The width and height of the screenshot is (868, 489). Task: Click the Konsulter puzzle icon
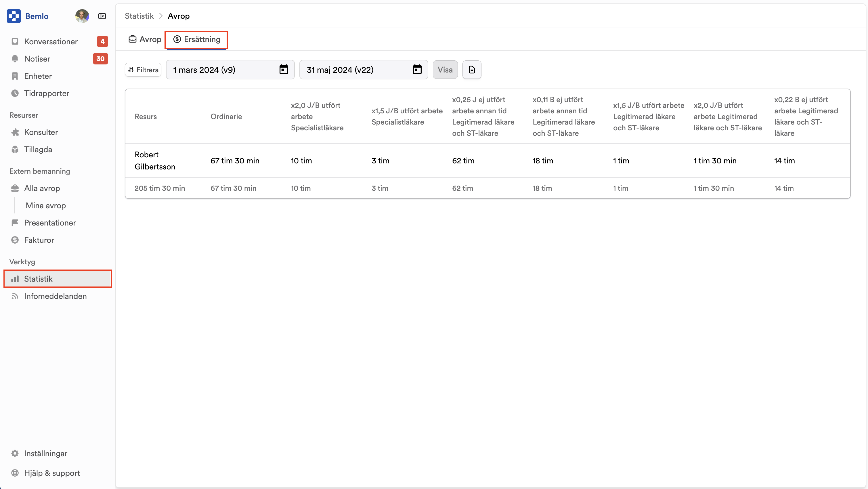click(x=15, y=132)
